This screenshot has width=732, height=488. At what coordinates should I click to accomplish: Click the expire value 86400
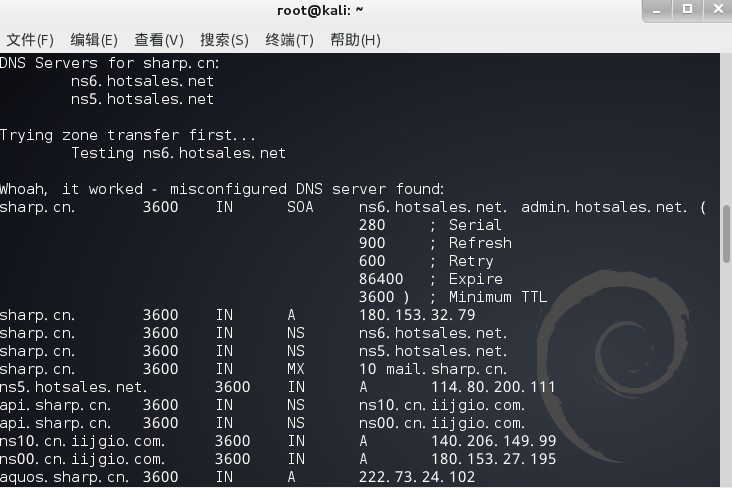point(381,279)
